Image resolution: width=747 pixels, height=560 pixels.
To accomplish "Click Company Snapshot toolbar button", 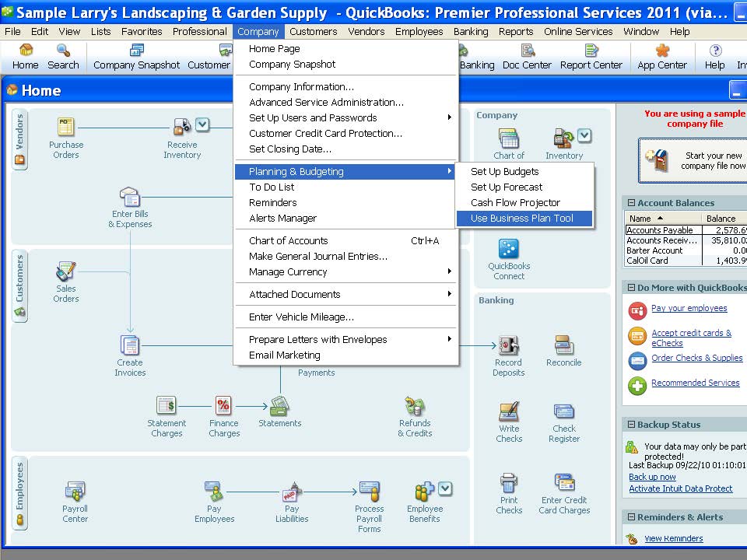I will click(x=136, y=57).
